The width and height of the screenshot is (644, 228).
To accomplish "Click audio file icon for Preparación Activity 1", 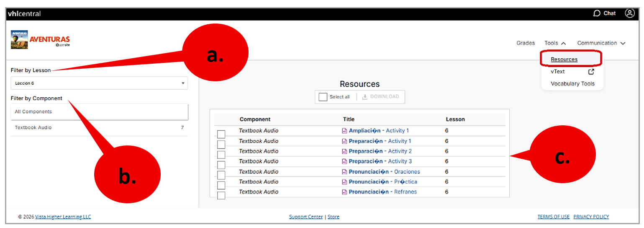I will tap(345, 141).
